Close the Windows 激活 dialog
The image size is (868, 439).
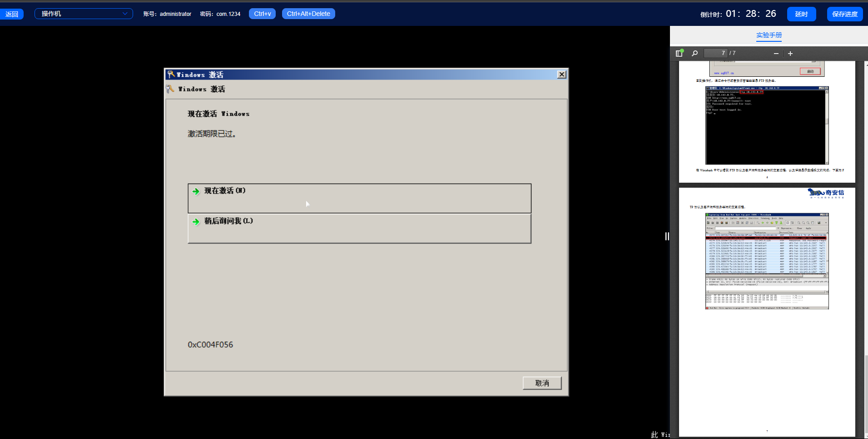[x=562, y=75]
